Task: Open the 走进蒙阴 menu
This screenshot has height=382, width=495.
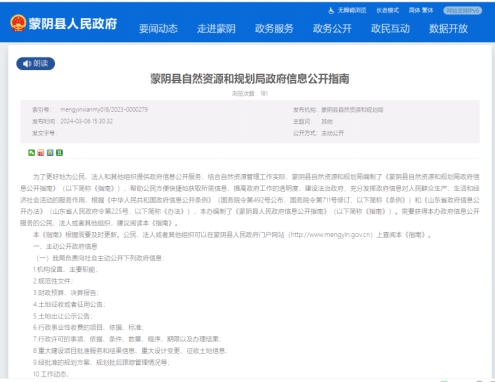Action: click(216, 29)
